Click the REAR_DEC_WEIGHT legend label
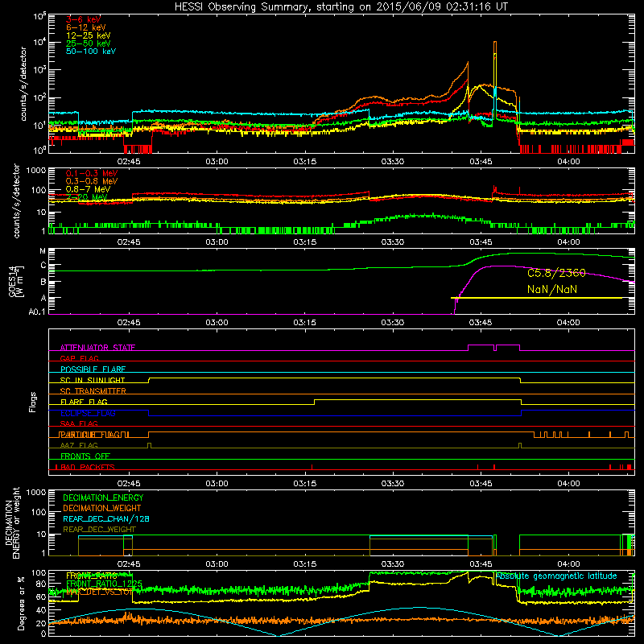644x644 pixels. [x=99, y=530]
